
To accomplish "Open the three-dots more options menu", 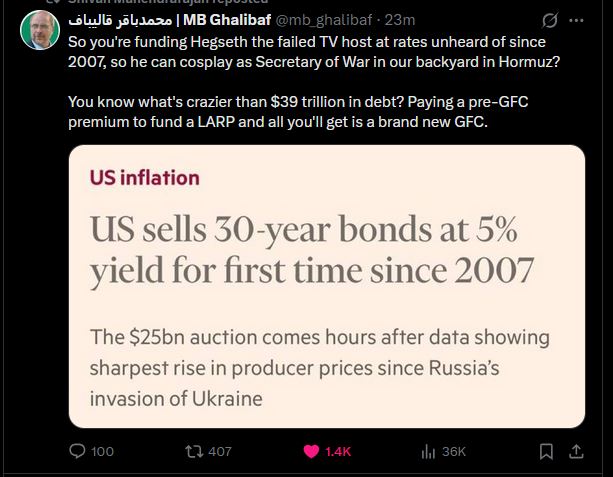I will (x=576, y=21).
